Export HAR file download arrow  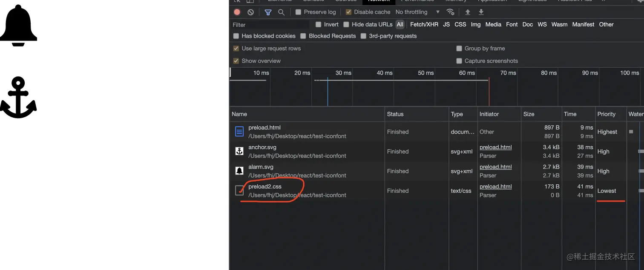[481, 12]
